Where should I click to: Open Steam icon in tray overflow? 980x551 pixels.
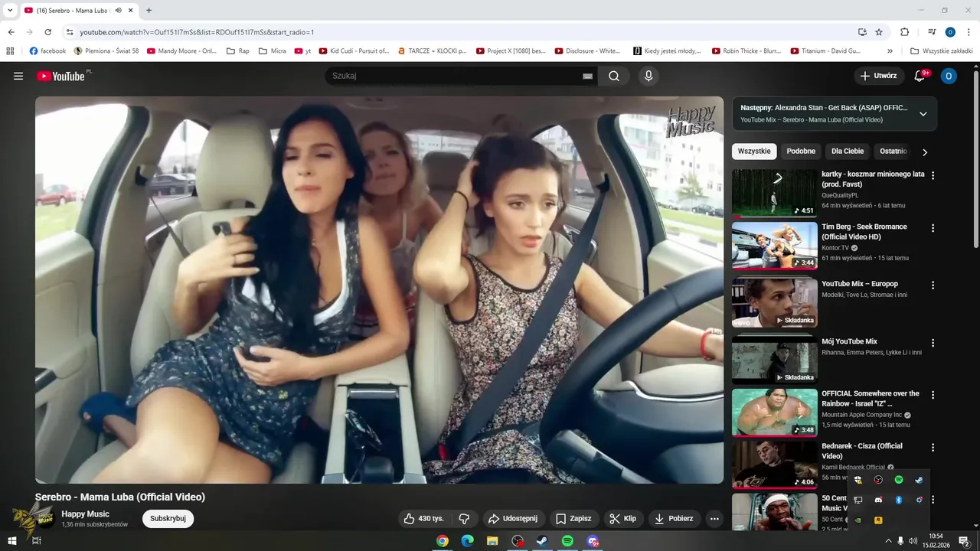point(919,480)
